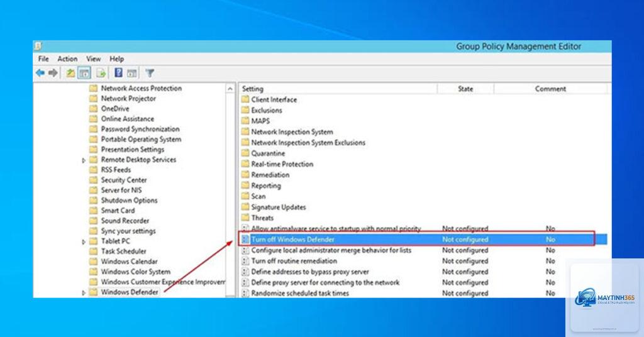Open the File menu

click(x=43, y=58)
